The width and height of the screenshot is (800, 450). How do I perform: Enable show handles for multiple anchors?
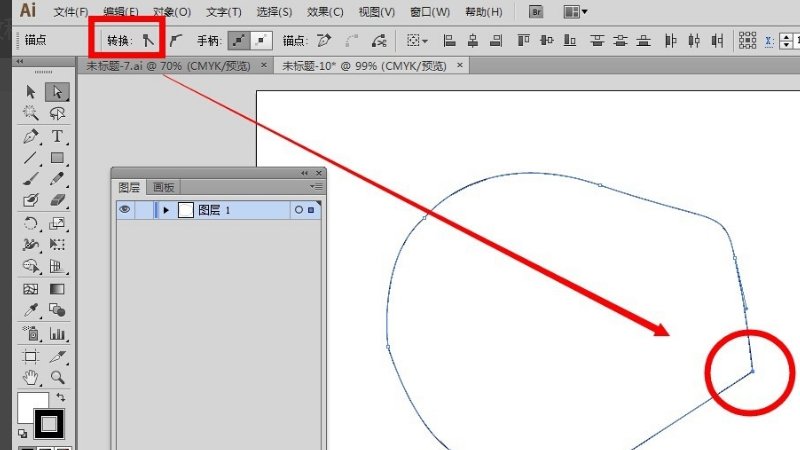(x=239, y=40)
